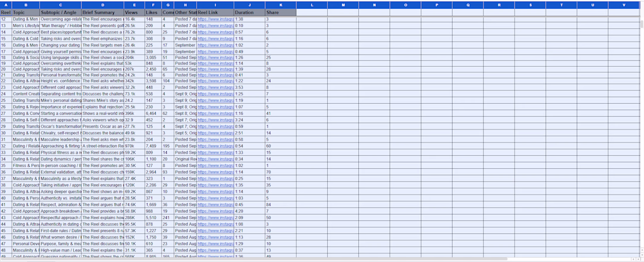Select 'First-date rules' subtopic cell
Viewport: 644px width, 262px height.
point(60,231)
